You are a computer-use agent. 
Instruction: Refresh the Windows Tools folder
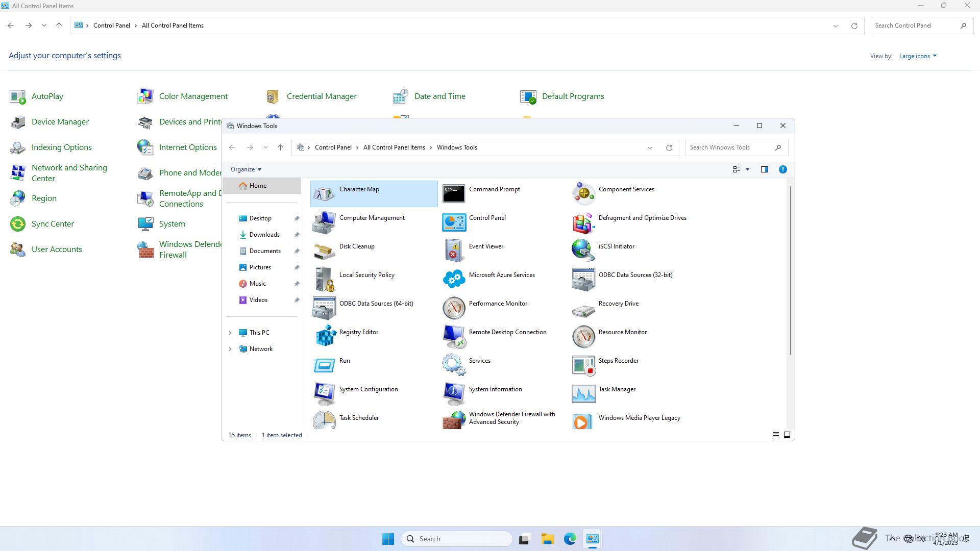pos(669,148)
